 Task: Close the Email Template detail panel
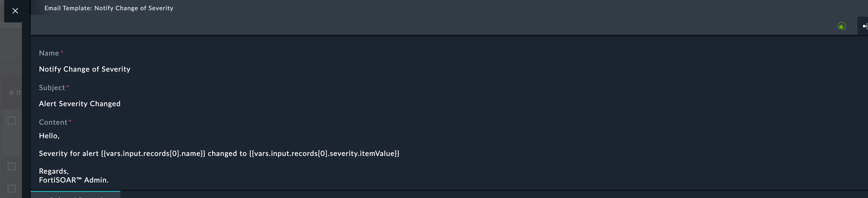tap(15, 11)
